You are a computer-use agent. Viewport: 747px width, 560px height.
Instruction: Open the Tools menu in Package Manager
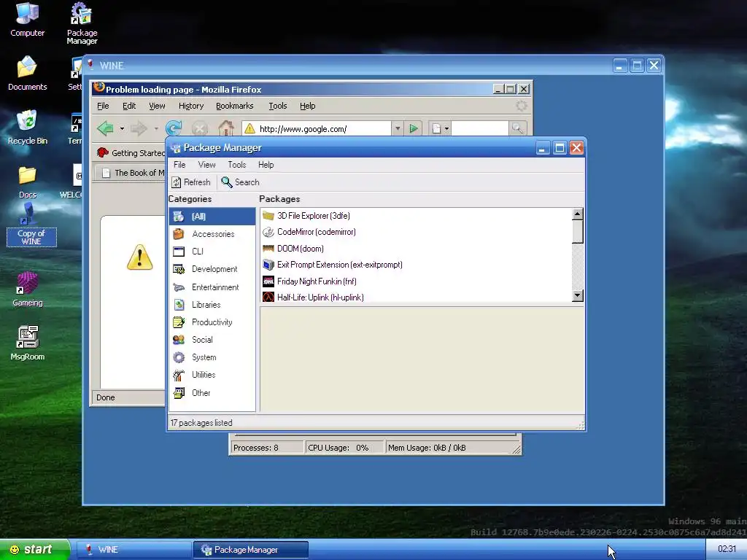pos(237,165)
